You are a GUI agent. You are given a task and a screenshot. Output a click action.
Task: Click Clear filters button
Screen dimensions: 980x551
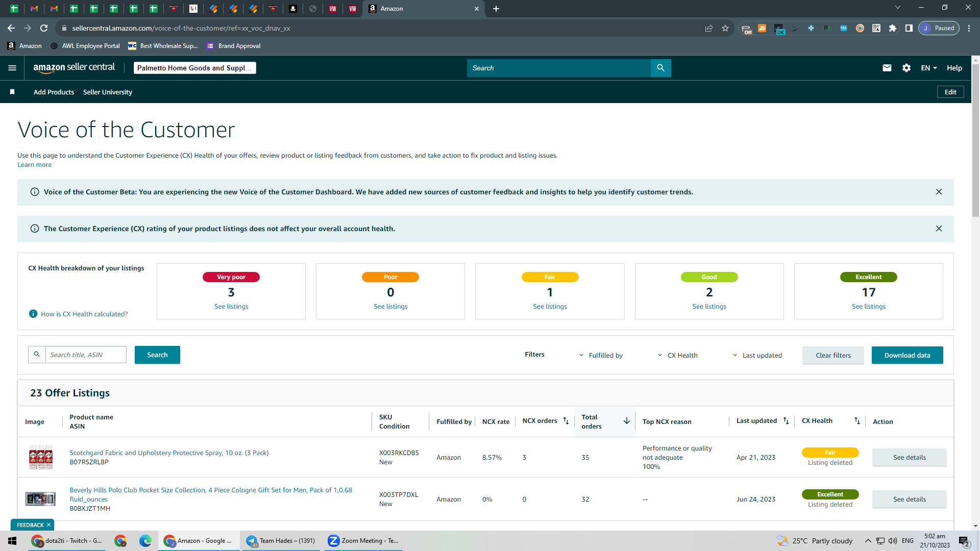pos(833,355)
